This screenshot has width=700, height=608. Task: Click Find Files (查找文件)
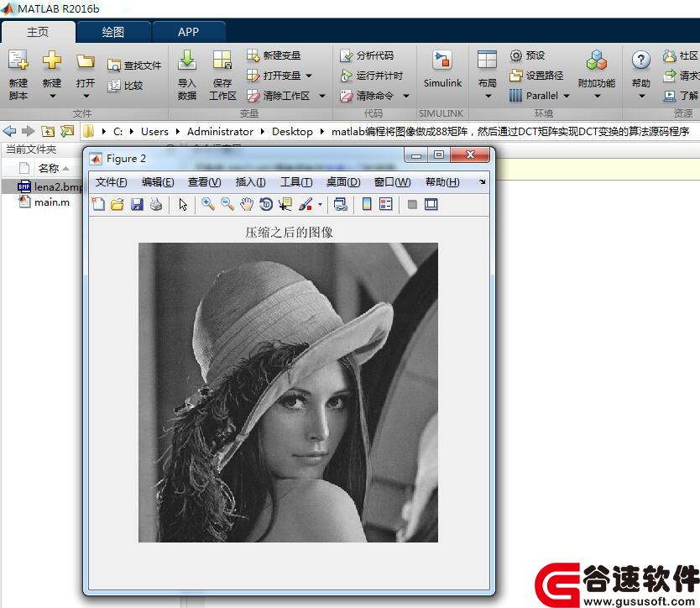pyautogui.click(x=134, y=66)
